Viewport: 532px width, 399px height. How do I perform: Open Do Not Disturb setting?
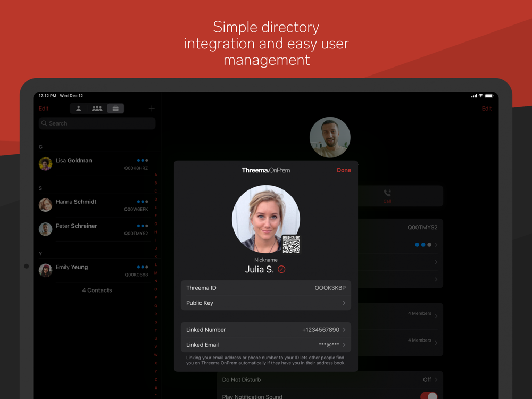tap(330, 380)
